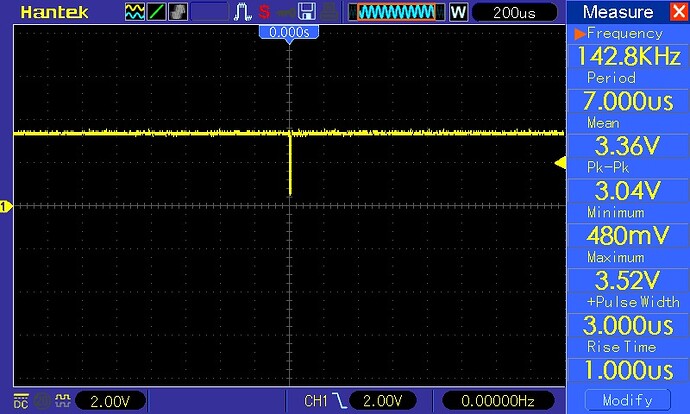Click the DC coupling icon

21,400
